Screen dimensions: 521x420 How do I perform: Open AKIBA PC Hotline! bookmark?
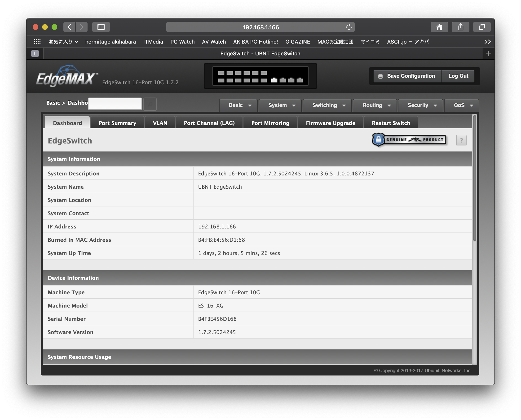(256, 42)
